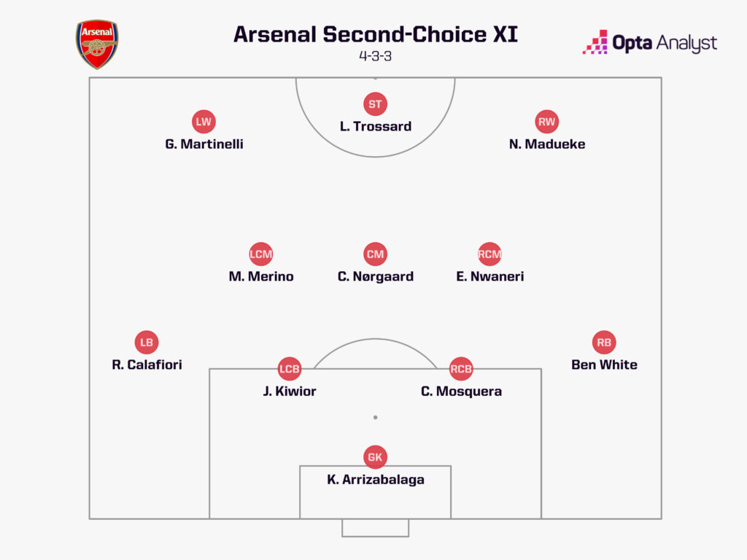747x560 pixels.
Task: Click the LCB defender marker
Action: (x=290, y=369)
